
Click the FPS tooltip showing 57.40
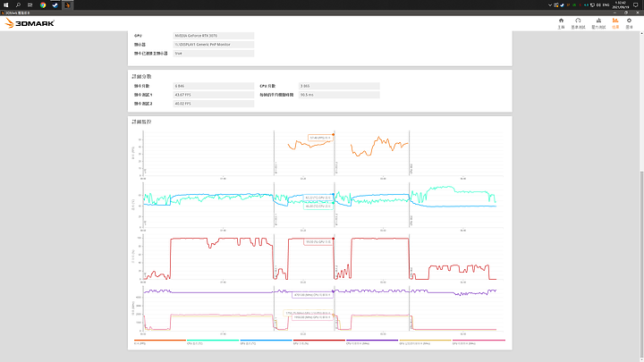tap(320, 138)
